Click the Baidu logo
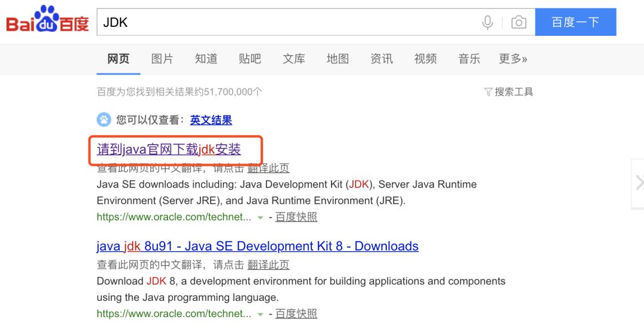The height and width of the screenshot is (335, 644). [x=47, y=19]
